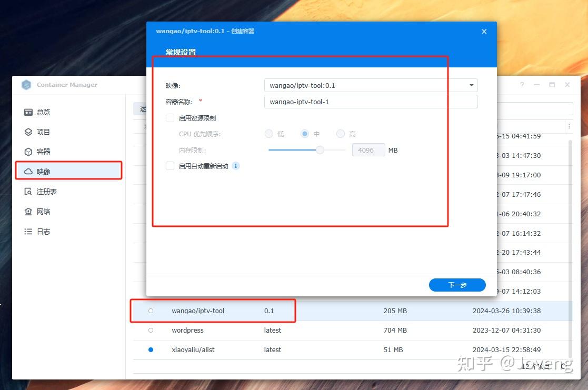Open the 映像 image selection dropdown
Screen dimensions: 588x390
coord(470,85)
